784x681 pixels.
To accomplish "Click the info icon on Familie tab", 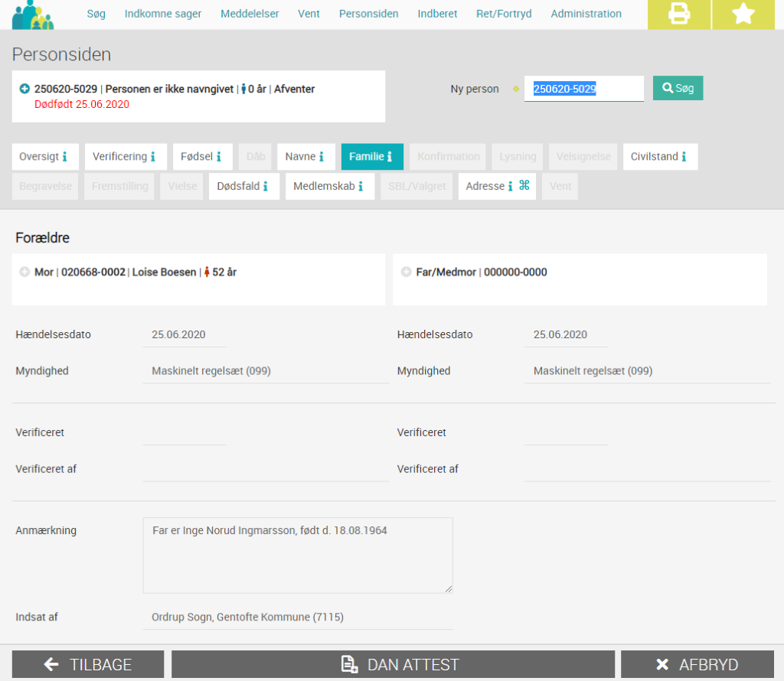I will coord(390,157).
